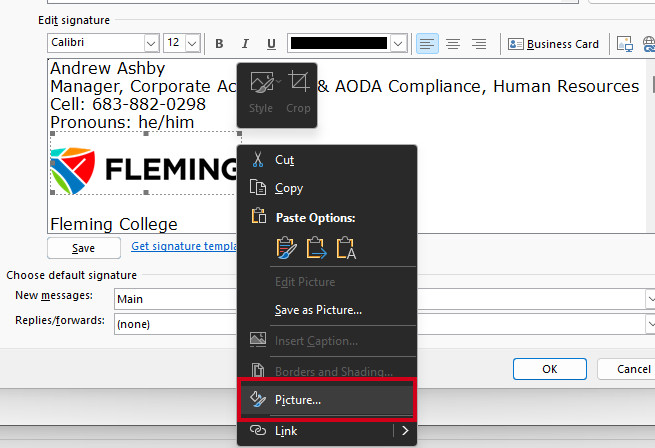
Task: Open the font size 12 dropdown
Action: tap(192, 43)
